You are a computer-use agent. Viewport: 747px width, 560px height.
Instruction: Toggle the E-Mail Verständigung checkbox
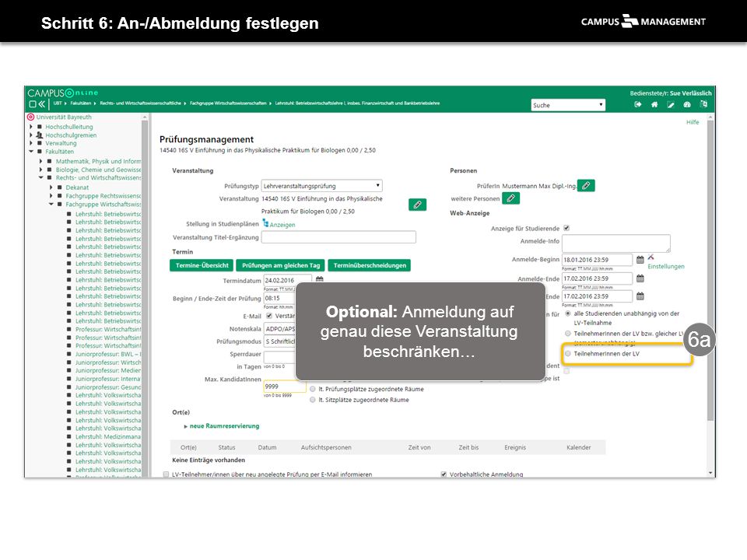tap(269, 316)
